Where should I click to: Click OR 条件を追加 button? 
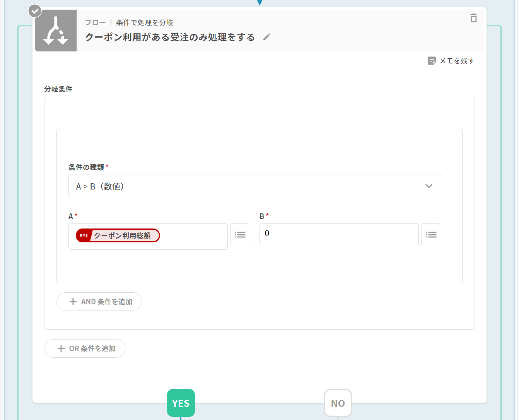[x=85, y=348]
